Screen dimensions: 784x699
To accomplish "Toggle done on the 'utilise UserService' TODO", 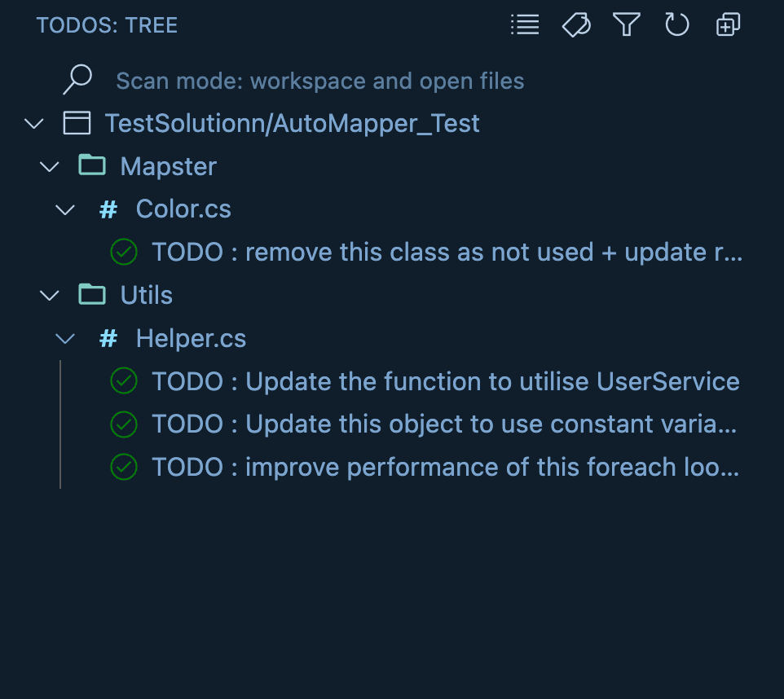I will coord(124,380).
